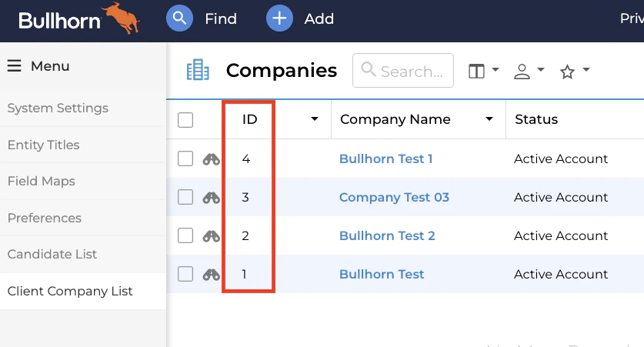The height and width of the screenshot is (347, 644).
Task: Check the box for Bullhorn Test 2
Action: pos(185,235)
